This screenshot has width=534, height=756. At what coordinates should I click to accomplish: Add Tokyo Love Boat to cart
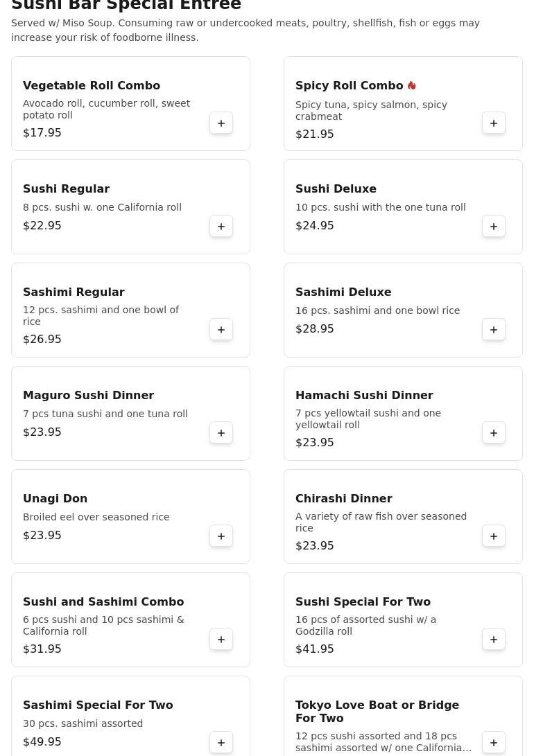[x=494, y=743]
